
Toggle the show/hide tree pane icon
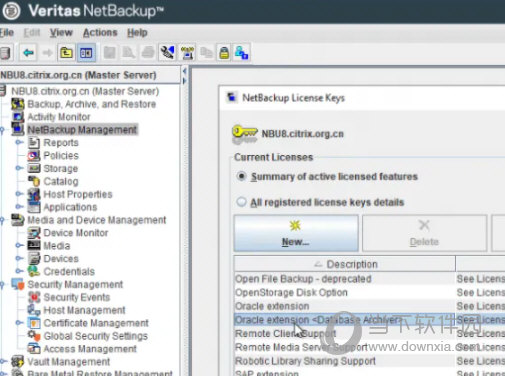tap(86, 53)
